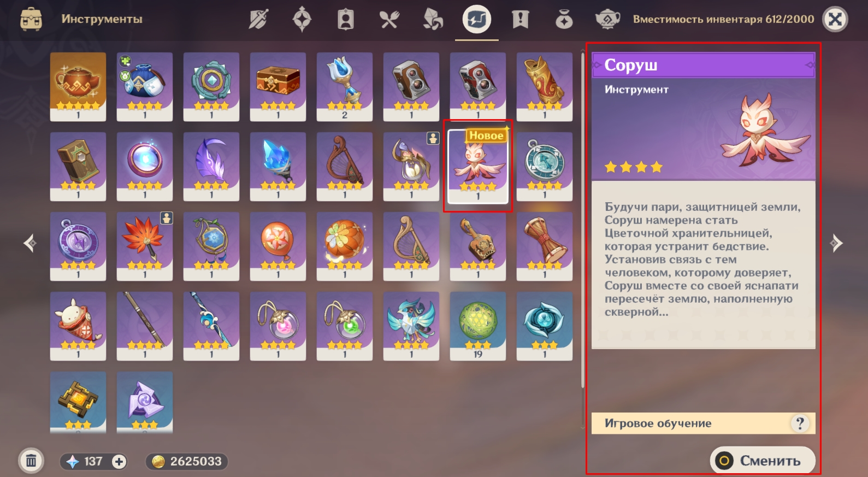868x477 pixels.
Task: Select the green sphere item with count 19
Action: click(x=478, y=326)
